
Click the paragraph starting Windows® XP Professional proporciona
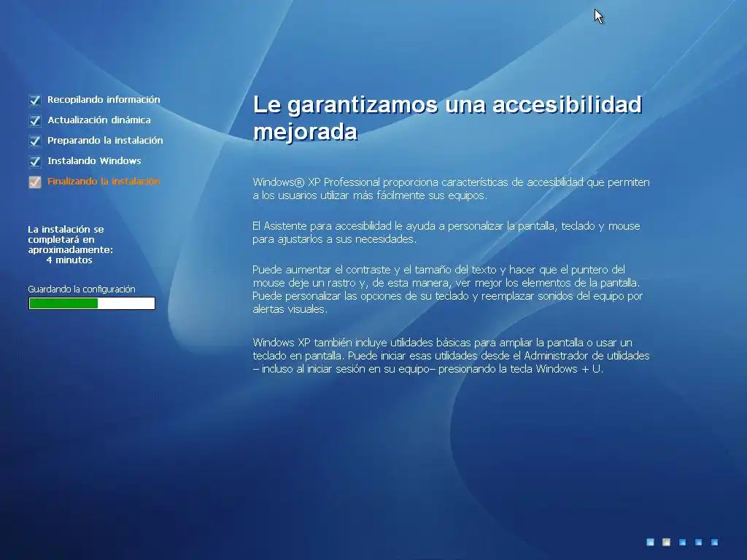coord(451,189)
